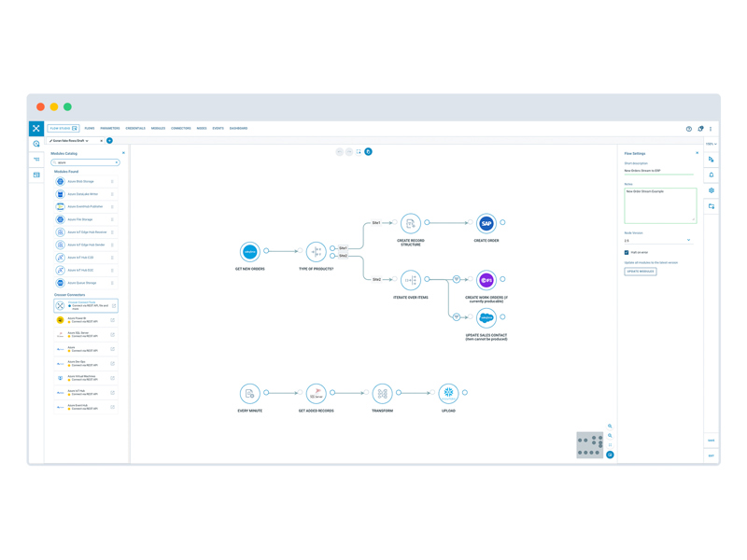This screenshot has height=560, width=747.
Task: Open the help icon in top bar
Action: point(689,129)
